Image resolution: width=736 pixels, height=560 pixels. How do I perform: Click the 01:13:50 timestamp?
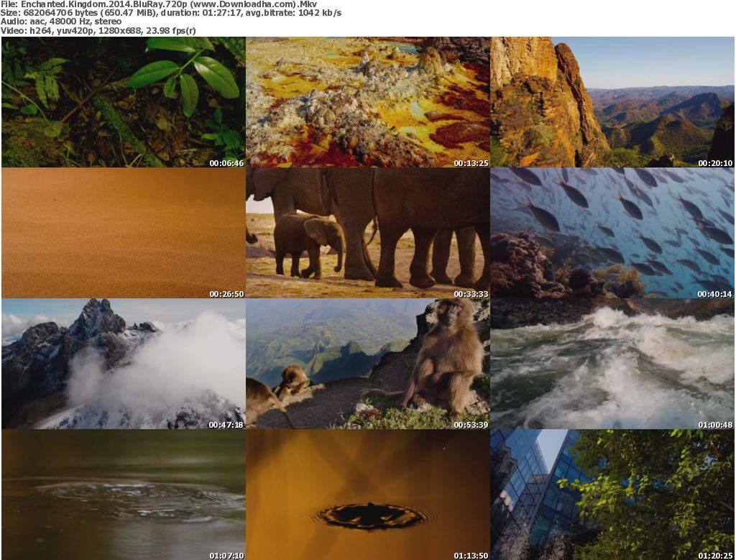click(471, 556)
